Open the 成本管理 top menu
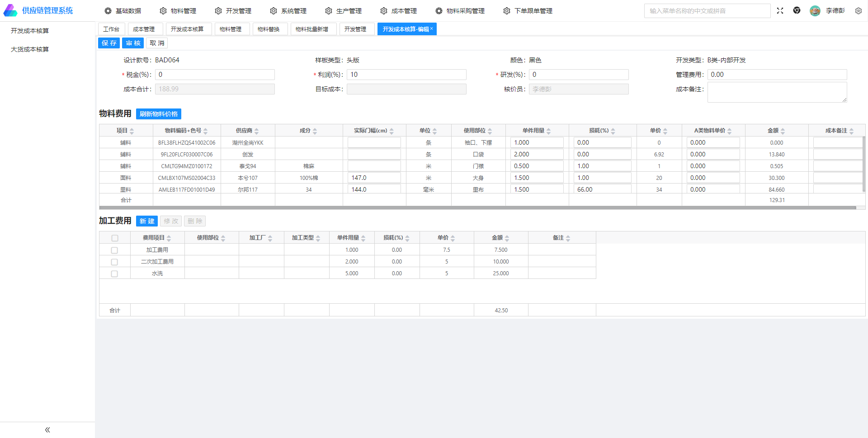 [398, 11]
